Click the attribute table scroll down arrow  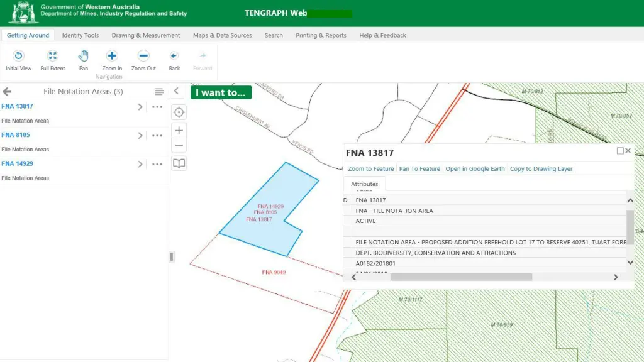tap(630, 262)
